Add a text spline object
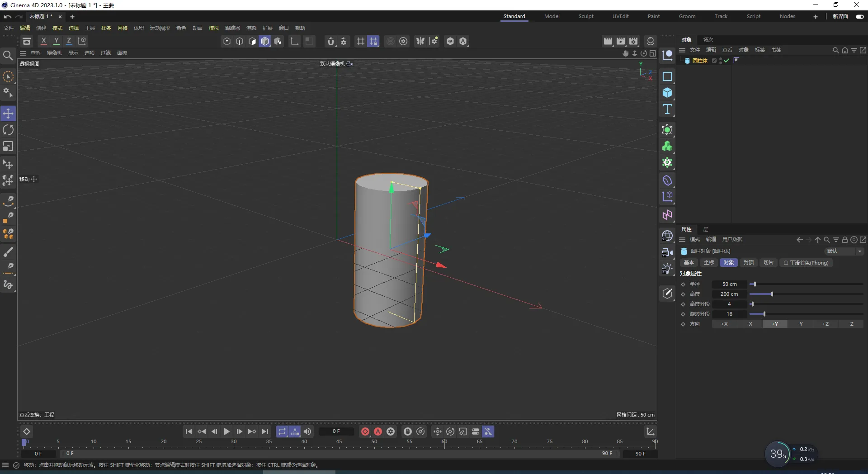This screenshot has width=868, height=474. pyautogui.click(x=667, y=109)
